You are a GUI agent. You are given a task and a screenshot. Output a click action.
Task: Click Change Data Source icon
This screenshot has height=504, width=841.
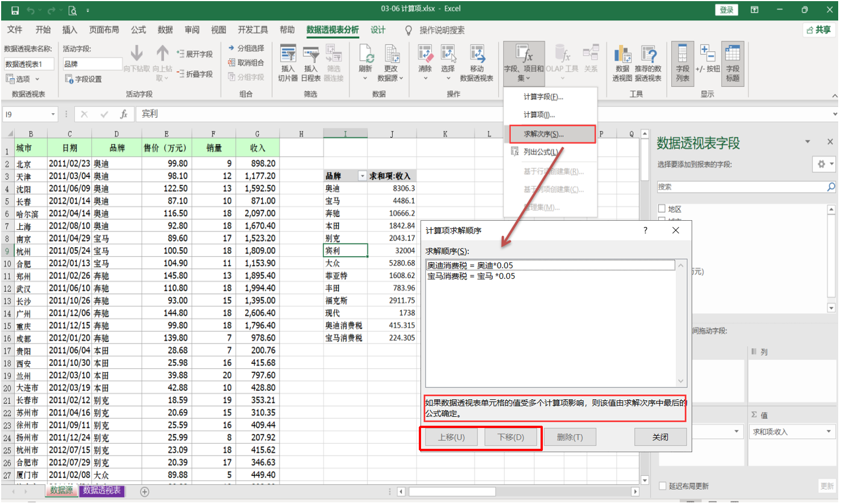(391, 54)
